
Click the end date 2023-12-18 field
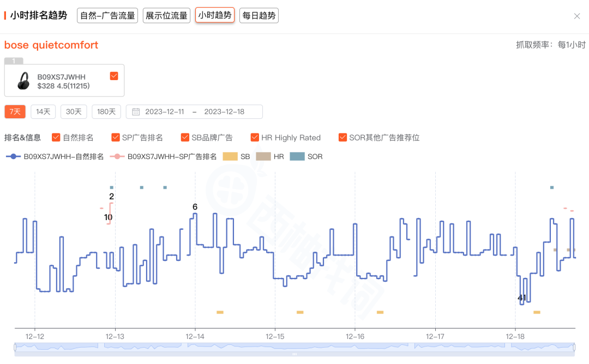[x=224, y=112]
